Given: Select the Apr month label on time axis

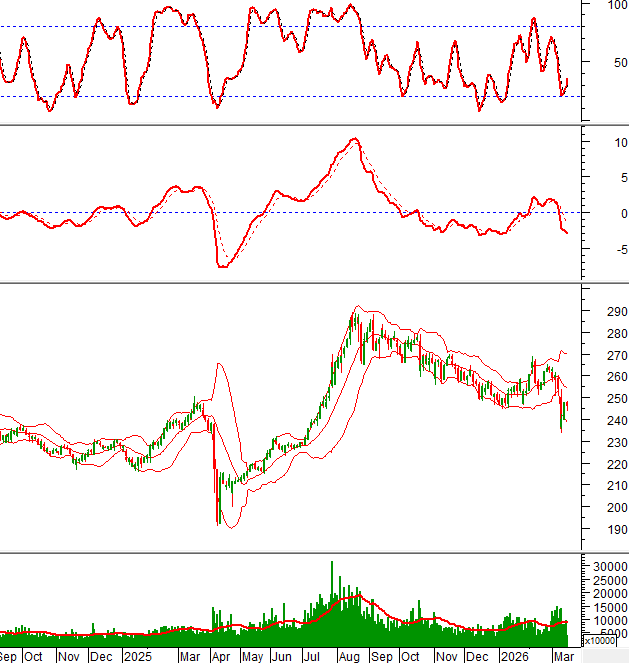Looking at the screenshot, I should point(222,656).
